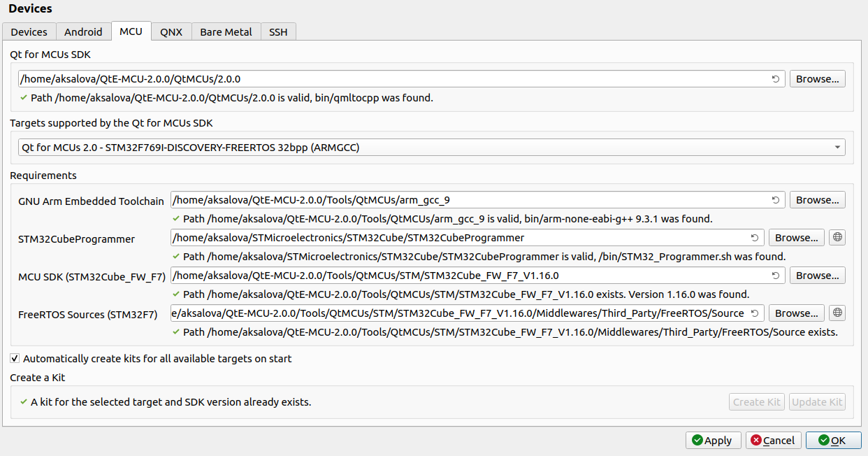
Task: Open the Bare Metal tab
Action: pos(226,32)
